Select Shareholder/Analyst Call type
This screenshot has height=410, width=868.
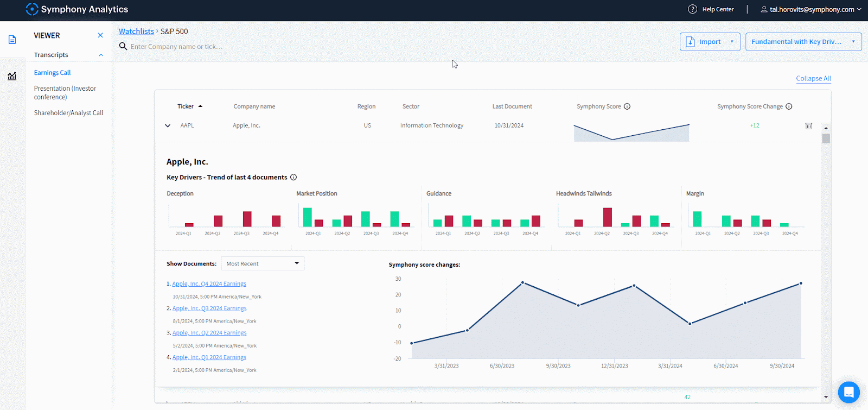[x=68, y=113]
